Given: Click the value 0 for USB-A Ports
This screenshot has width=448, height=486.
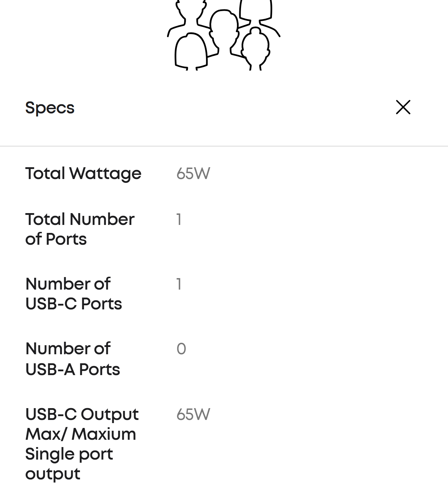Looking at the screenshot, I should coord(181,349).
